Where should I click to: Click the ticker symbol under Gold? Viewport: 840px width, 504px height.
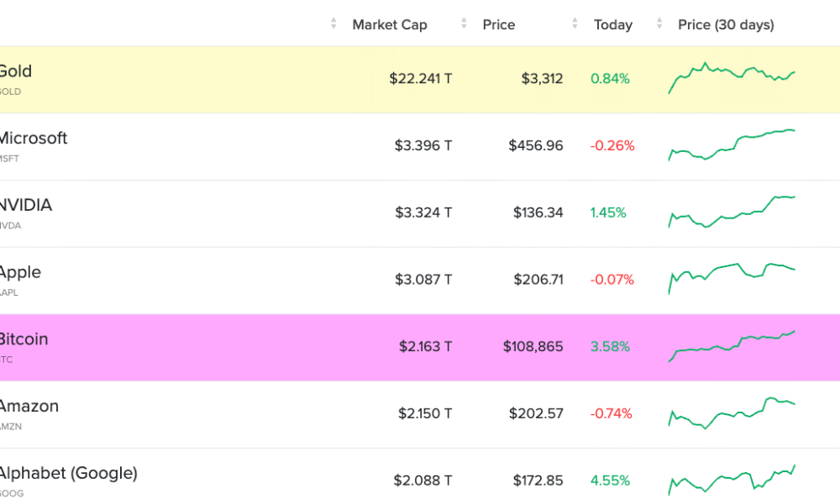click(x=10, y=92)
